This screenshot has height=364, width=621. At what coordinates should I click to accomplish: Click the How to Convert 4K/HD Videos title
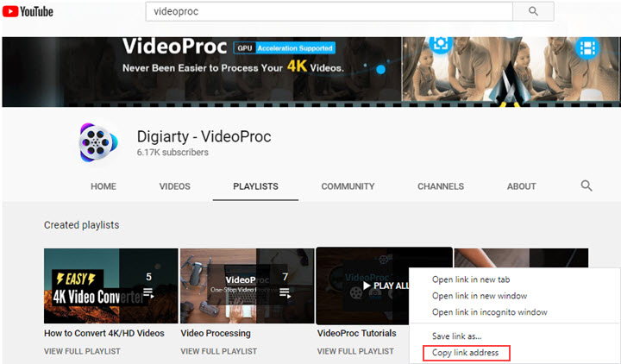pos(104,333)
